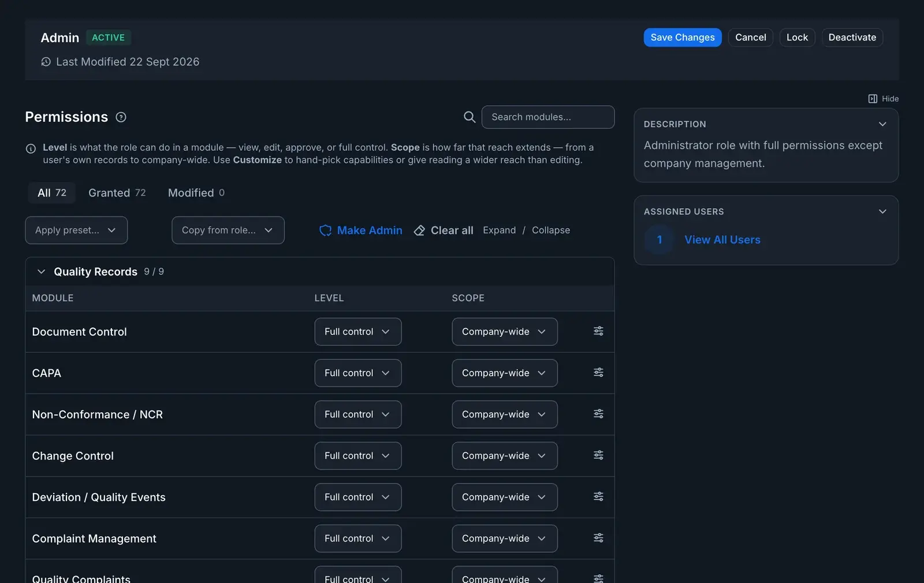924x583 pixels.
Task: Click Expand to open all groups
Action: click(500, 230)
